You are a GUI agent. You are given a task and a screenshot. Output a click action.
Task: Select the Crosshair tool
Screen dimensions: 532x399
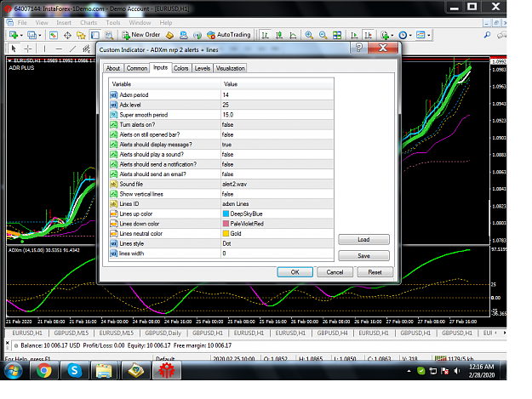(x=28, y=48)
